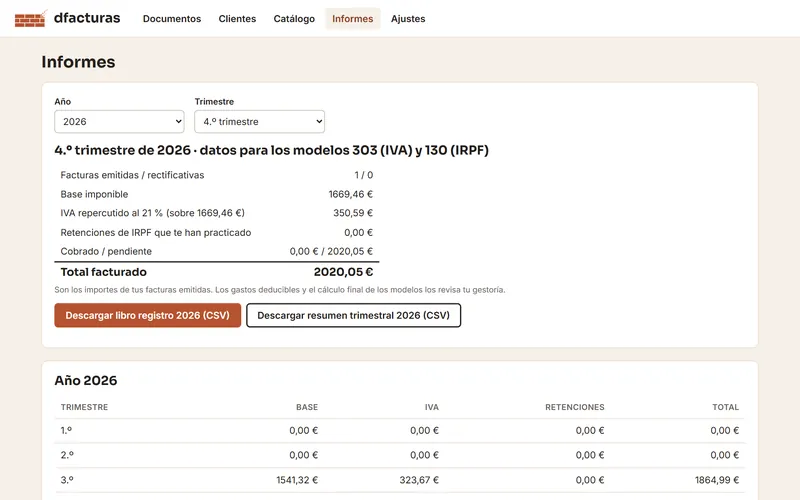The height and width of the screenshot is (500, 800).
Task: Click the 1864,99 € total for 3.º
Action: point(717,480)
